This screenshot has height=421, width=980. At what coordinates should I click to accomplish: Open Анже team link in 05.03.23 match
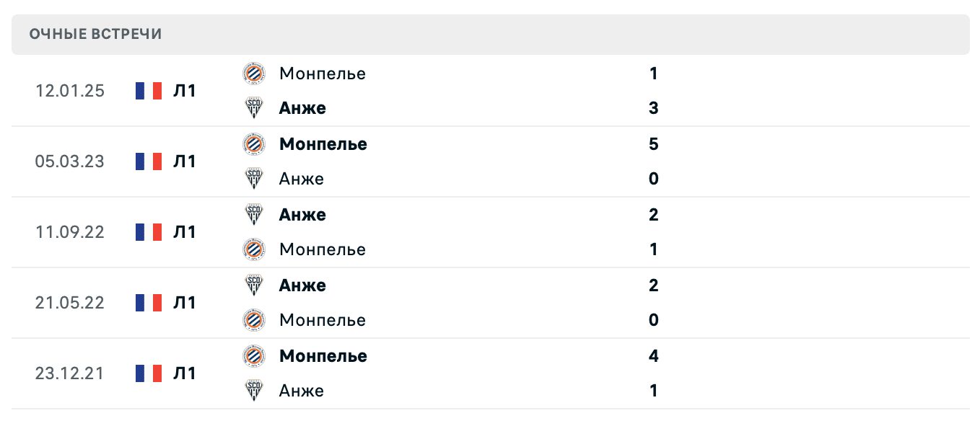(302, 179)
